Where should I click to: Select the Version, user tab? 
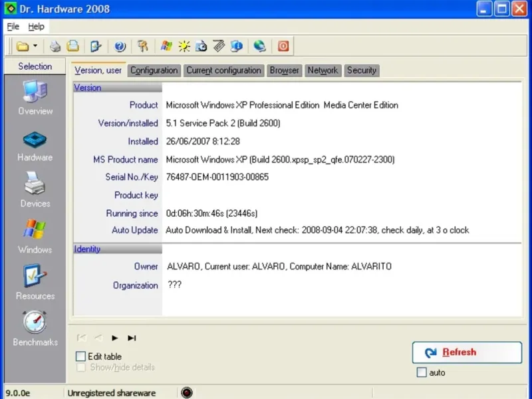pos(98,70)
